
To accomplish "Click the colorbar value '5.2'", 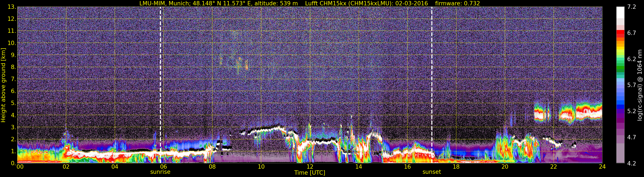I will coord(632,111).
